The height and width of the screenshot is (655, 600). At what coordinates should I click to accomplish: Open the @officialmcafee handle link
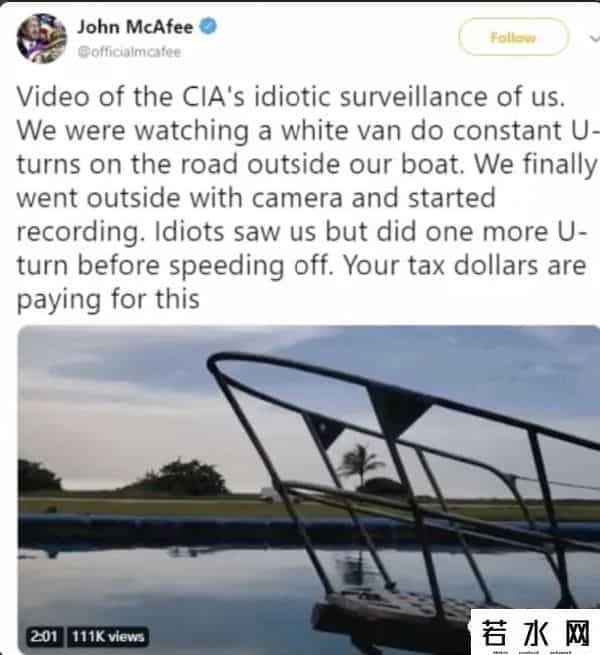[x=129, y=52]
